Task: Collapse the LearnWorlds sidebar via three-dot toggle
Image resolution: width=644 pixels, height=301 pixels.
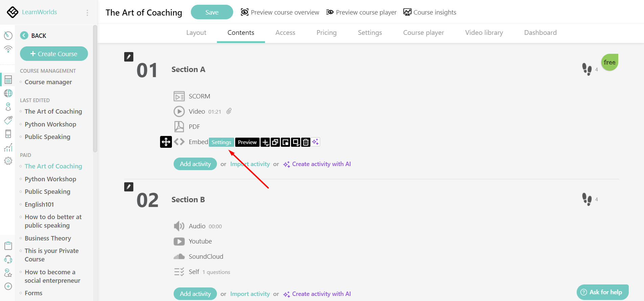Action: (x=87, y=12)
